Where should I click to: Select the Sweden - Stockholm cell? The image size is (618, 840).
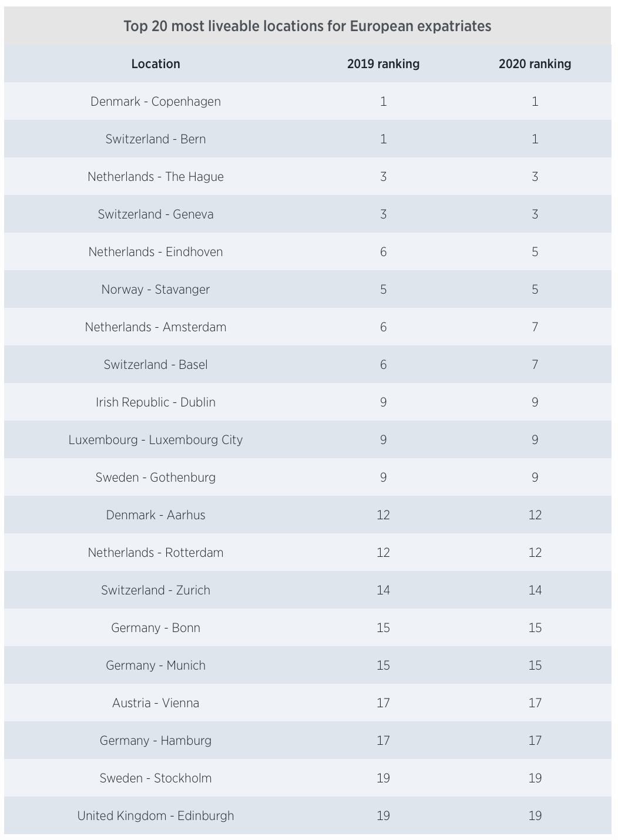tap(156, 778)
